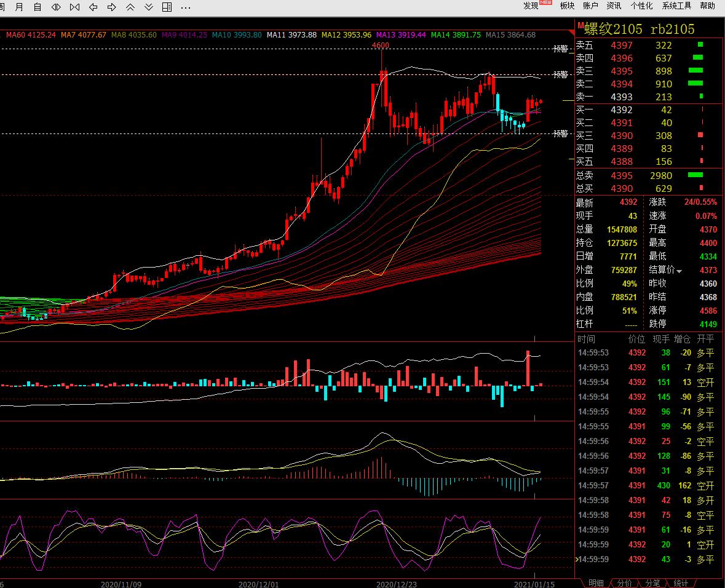Viewport: 725px width, 588px height.
Task: Click the contract title 螺纹2105 rb2105
Action: (640, 29)
